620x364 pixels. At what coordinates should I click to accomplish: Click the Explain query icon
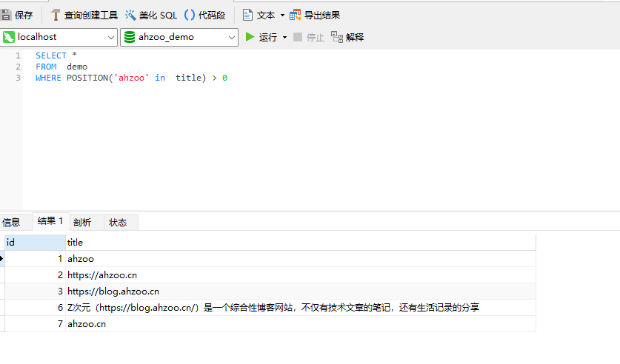tap(337, 37)
